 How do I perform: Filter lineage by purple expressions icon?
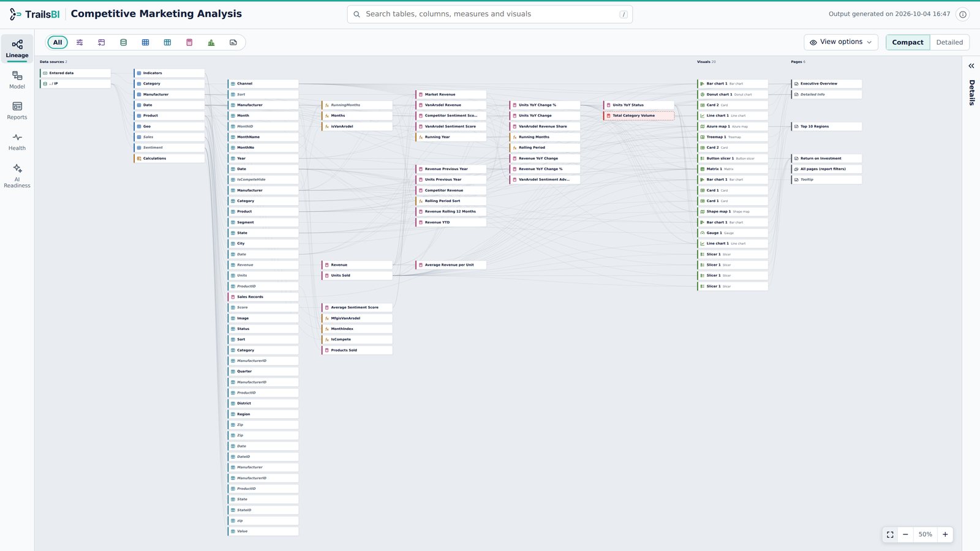pos(102,42)
